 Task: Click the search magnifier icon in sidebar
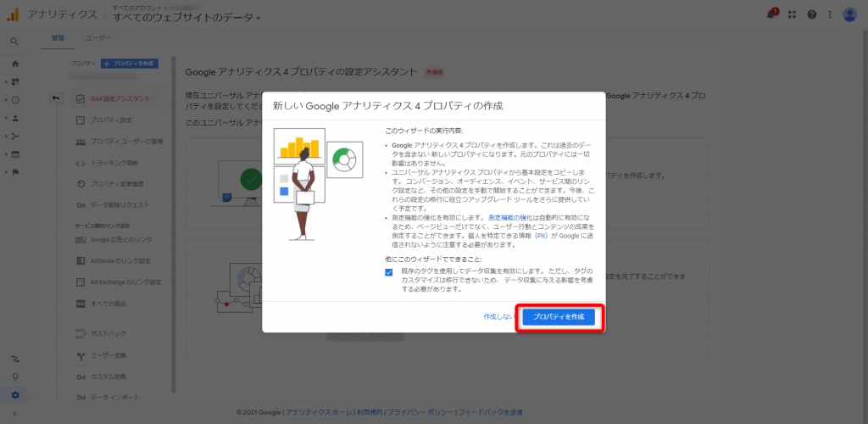click(14, 42)
